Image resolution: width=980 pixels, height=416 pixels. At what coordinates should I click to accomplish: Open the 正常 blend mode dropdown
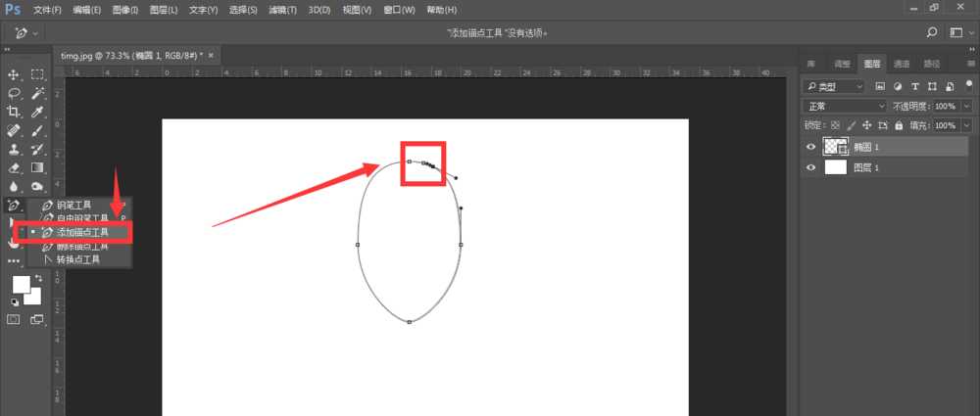click(x=843, y=106)
